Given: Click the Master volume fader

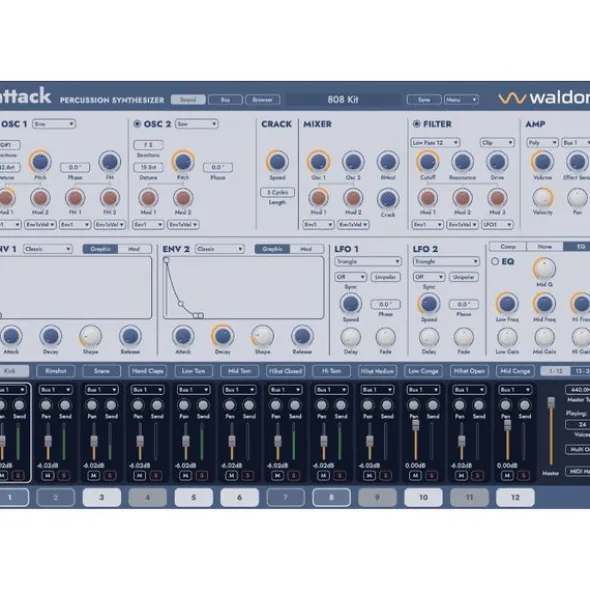Looking at the screenshot, I should [551, 402].
